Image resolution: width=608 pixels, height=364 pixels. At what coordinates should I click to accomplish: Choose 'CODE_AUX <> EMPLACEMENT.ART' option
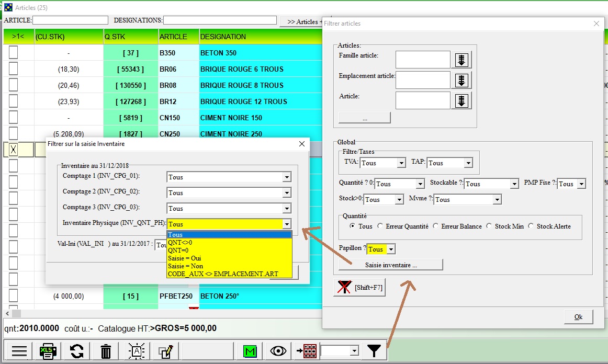coord(229,274)
